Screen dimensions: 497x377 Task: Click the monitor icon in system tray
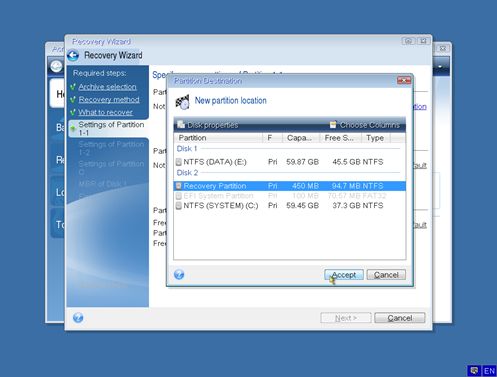(474, 371)
